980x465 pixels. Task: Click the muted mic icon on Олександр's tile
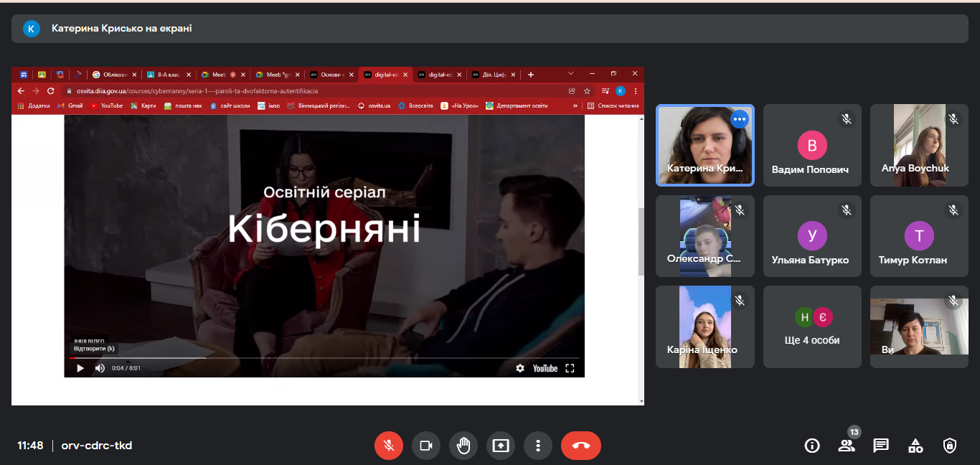740,210
